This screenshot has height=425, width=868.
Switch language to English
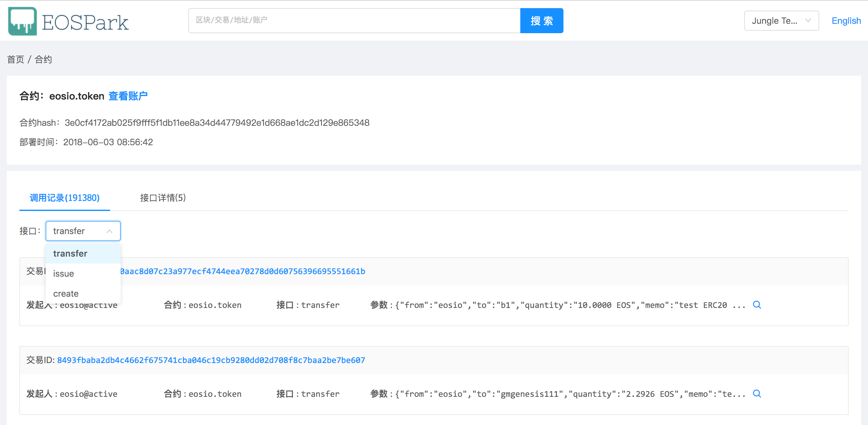(846, 21)
